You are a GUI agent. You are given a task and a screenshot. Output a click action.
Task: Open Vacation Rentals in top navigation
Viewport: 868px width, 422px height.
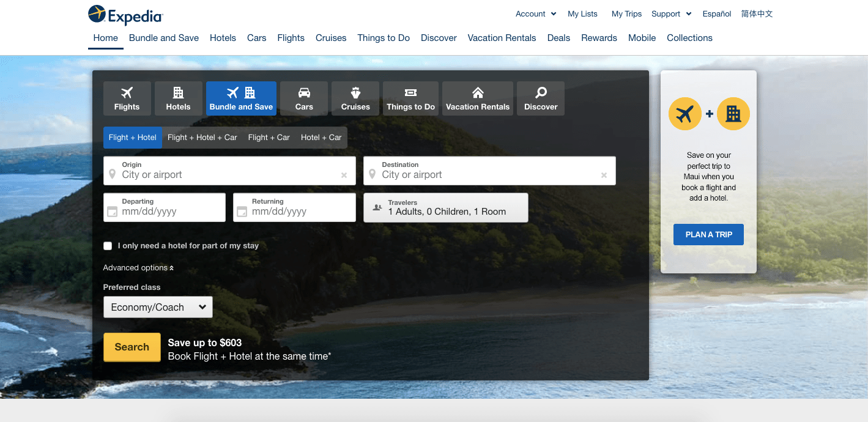tap(502, 38)
